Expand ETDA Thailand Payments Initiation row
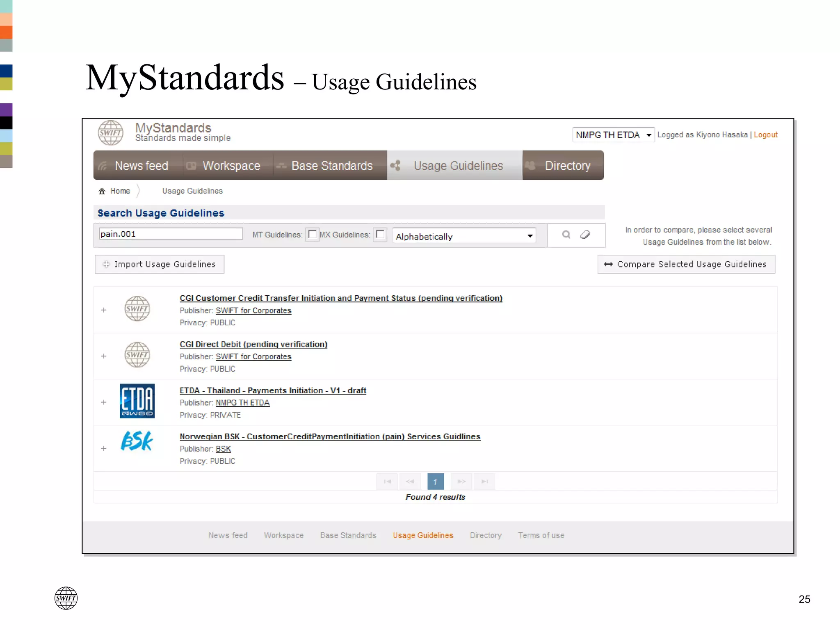 click(104, 402)
